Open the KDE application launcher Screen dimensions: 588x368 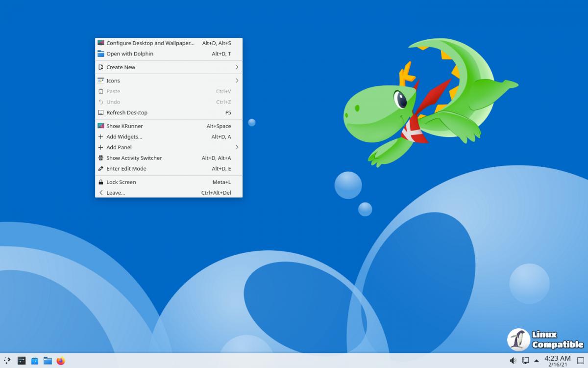[x=7, y=361]
